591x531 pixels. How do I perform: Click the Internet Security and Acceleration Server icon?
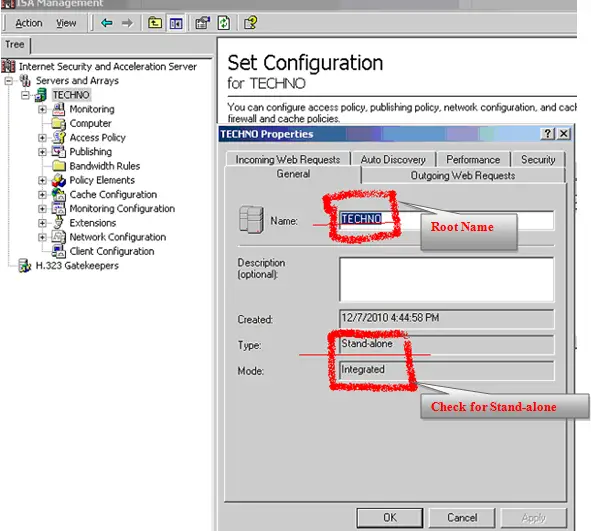(8, 66)
